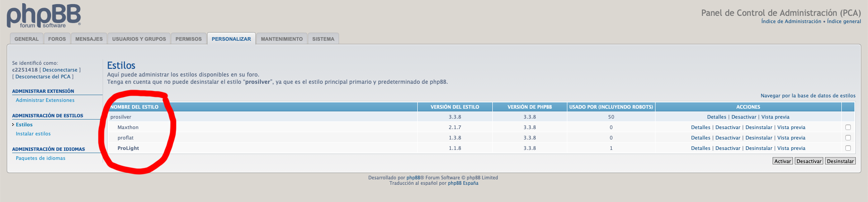Open Vista previa for ProLight style

pos(791,148)
